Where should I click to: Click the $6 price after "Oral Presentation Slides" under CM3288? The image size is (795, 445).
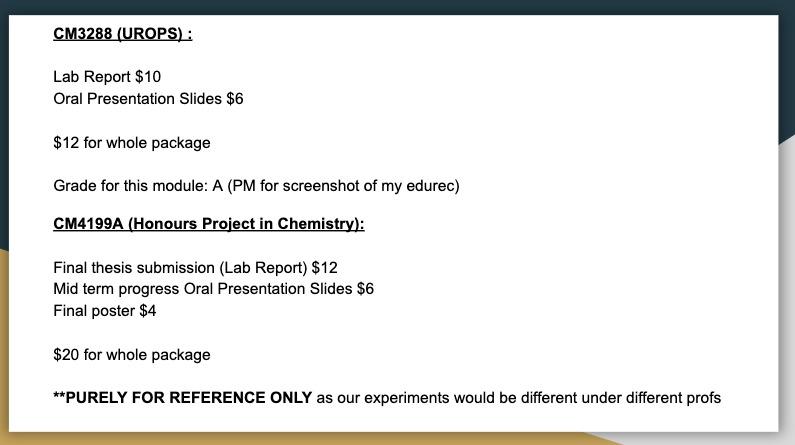pos(235,99)
